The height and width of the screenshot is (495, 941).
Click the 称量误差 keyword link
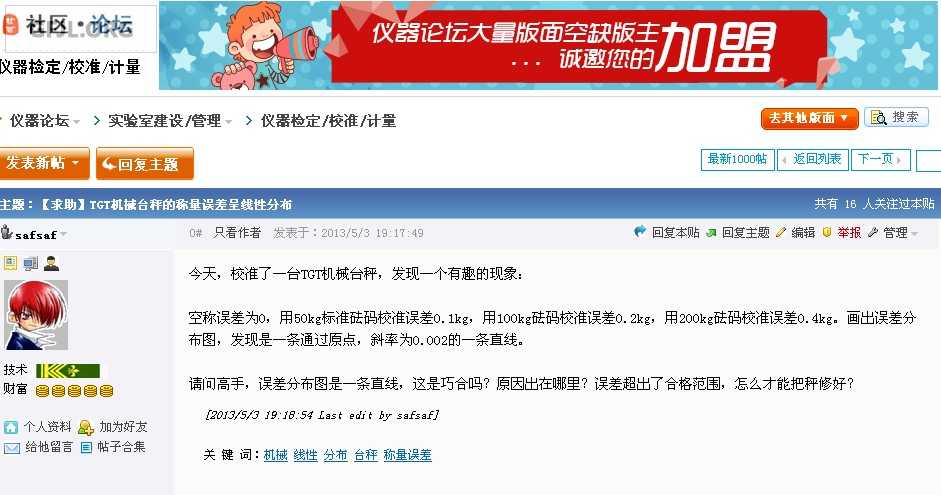tap(407, 455)
